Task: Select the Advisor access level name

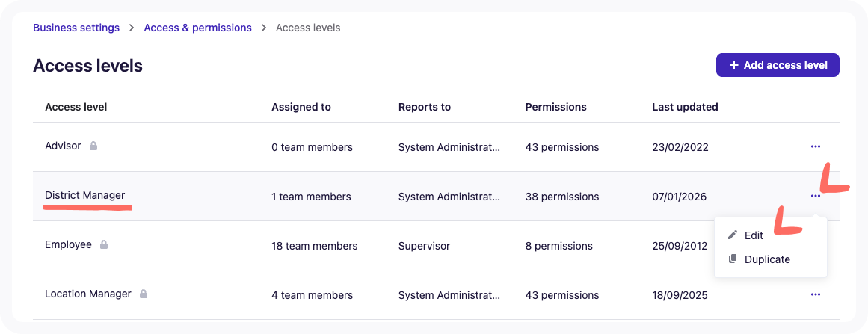Action: point(63,146)
